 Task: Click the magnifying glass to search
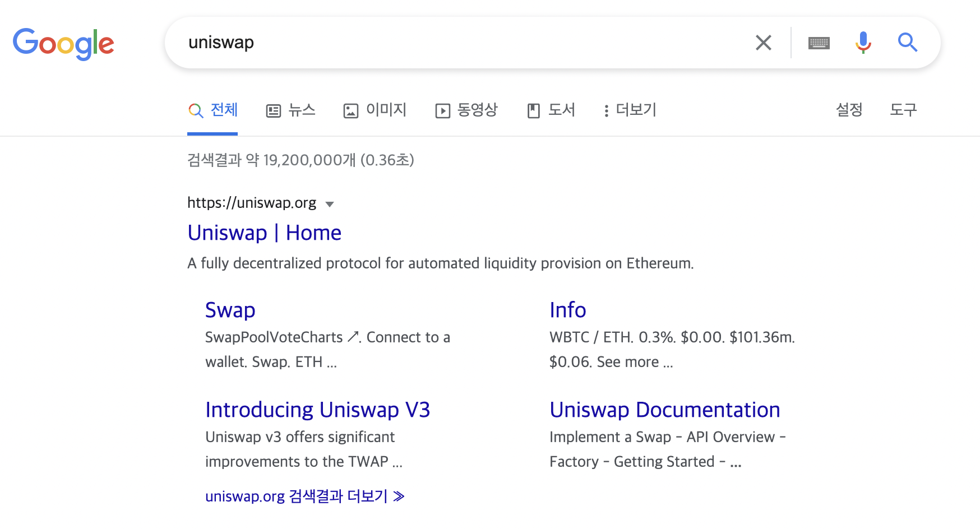(x=907, y=42)
